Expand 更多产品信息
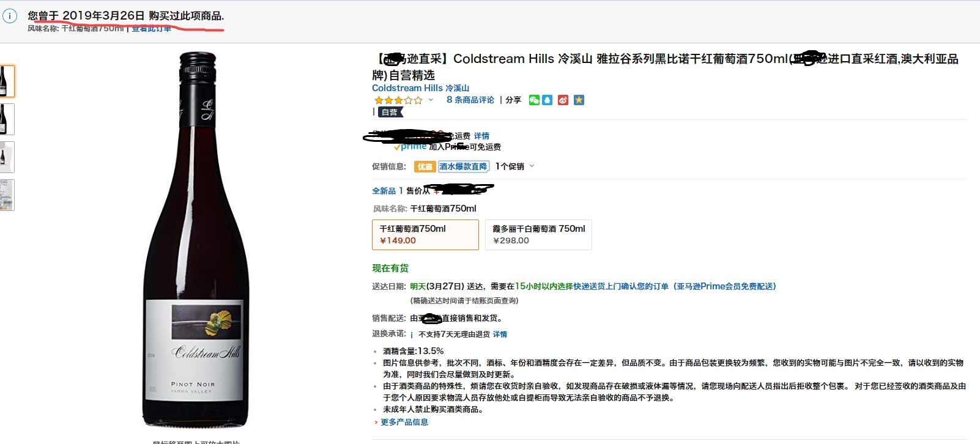 401,422
